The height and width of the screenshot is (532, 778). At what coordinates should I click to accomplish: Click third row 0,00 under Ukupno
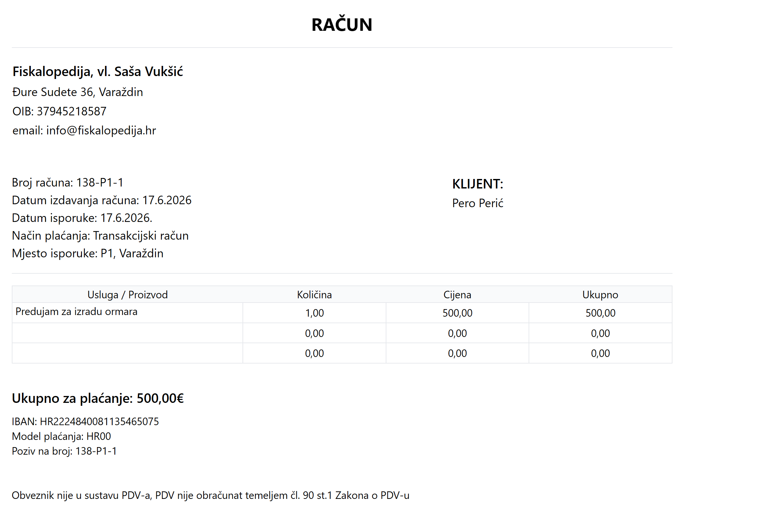pyautogui.click(x=600, y=353)
